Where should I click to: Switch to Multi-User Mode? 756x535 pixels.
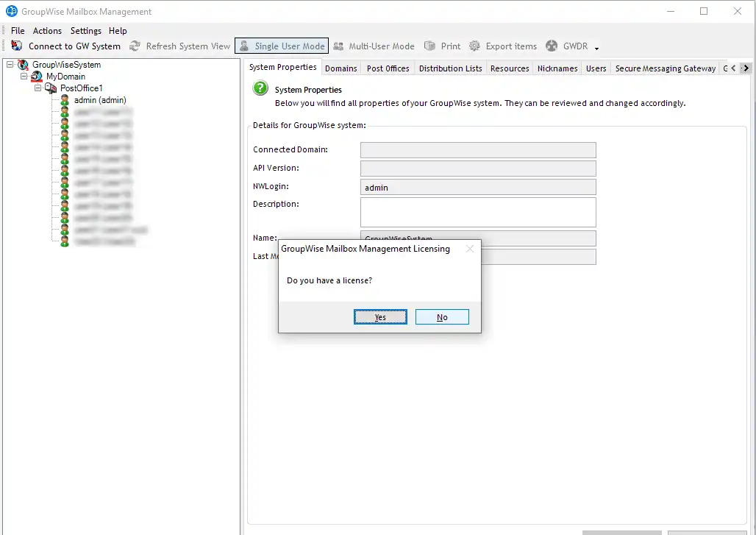(x=374, y=46)
